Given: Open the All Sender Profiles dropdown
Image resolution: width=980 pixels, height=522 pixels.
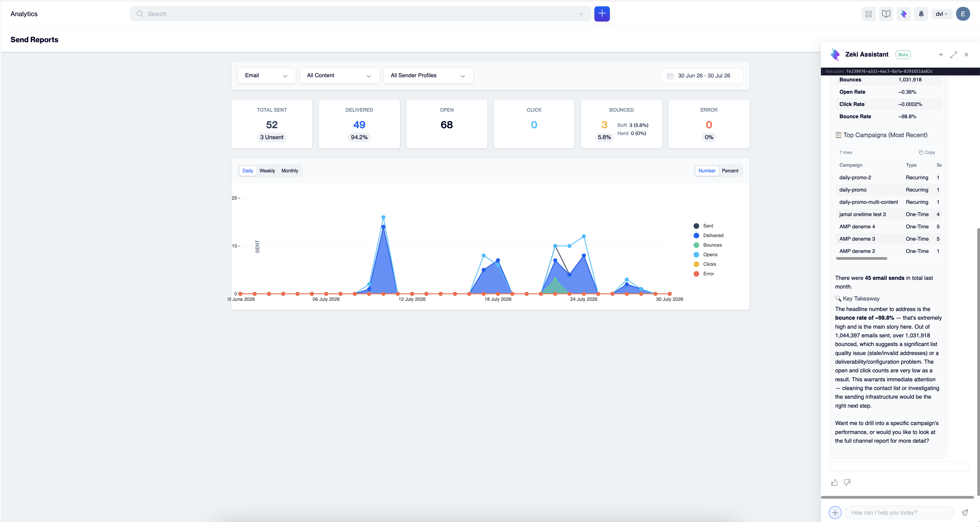Looking at the screenshot, I should click(428, 75).
